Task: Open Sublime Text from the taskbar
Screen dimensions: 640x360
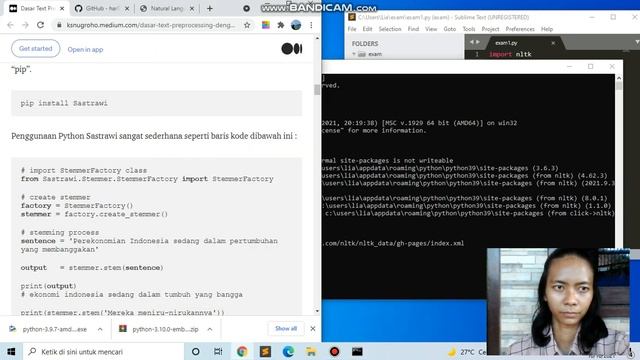Action: tap(265, 351)
